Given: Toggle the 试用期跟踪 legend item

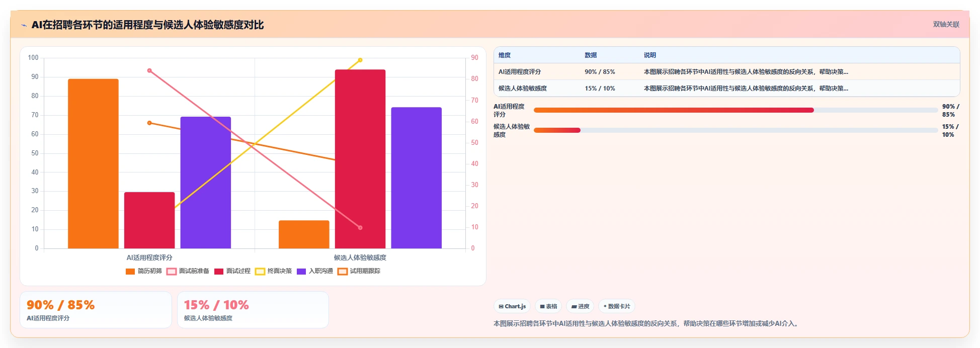Looking at the screenshot, I should tap(359, 272).
